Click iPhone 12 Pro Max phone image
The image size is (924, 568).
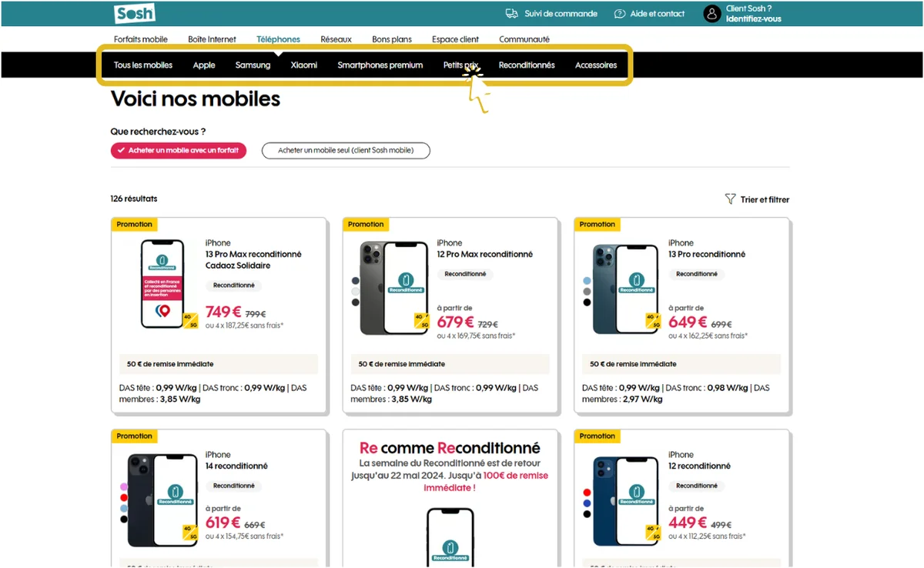pyautogui.click(x=394, y=288)
